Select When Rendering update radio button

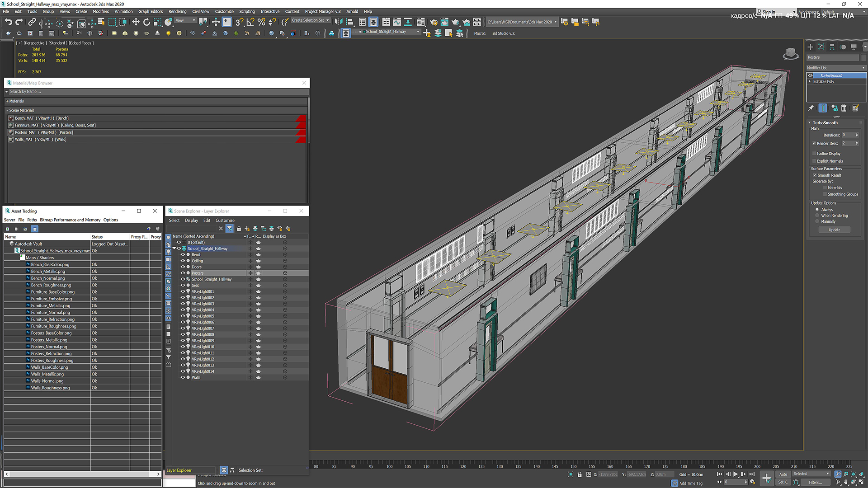[x=817, y=216]
